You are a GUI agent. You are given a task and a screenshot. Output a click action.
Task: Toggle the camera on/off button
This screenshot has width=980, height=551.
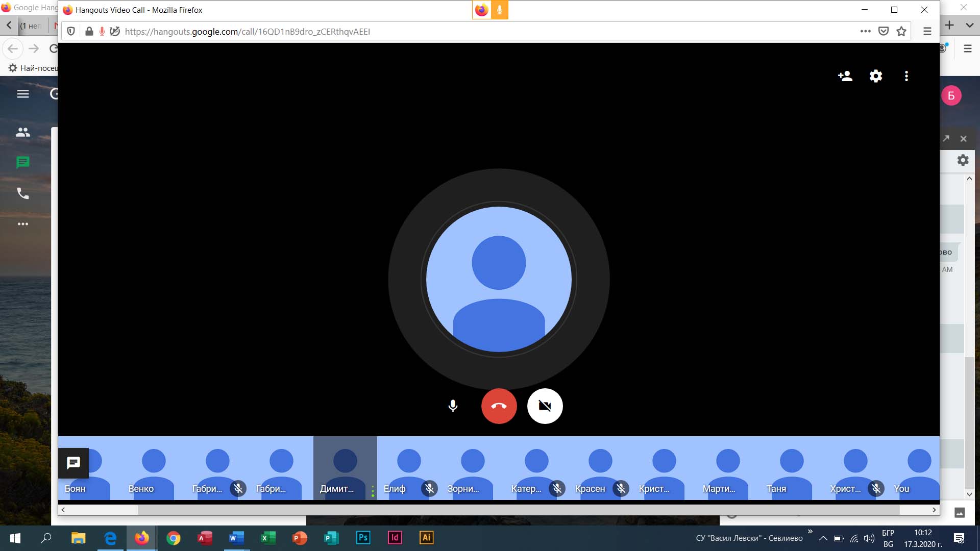pyautogui.click(x=545, y=406)
